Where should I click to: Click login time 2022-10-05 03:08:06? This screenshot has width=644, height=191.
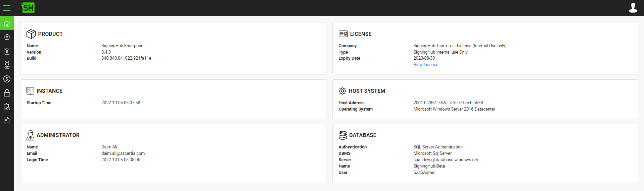(x=121, y=160)
